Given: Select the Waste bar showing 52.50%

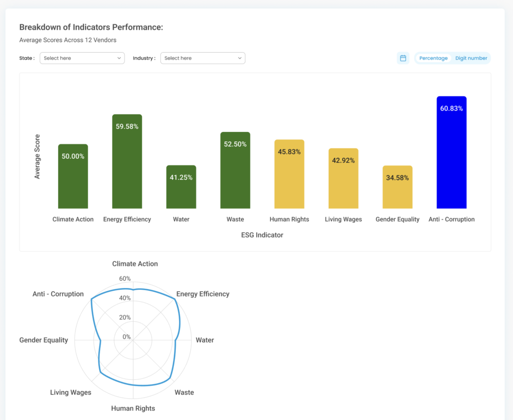Looking at the screenshot, I should point(235,170).
